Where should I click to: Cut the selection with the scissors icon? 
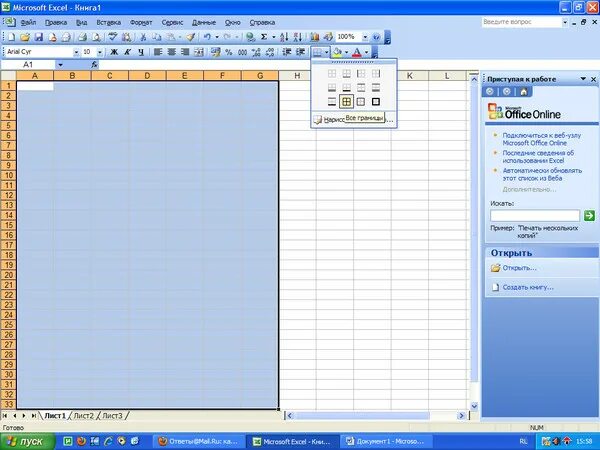(143, 37)
